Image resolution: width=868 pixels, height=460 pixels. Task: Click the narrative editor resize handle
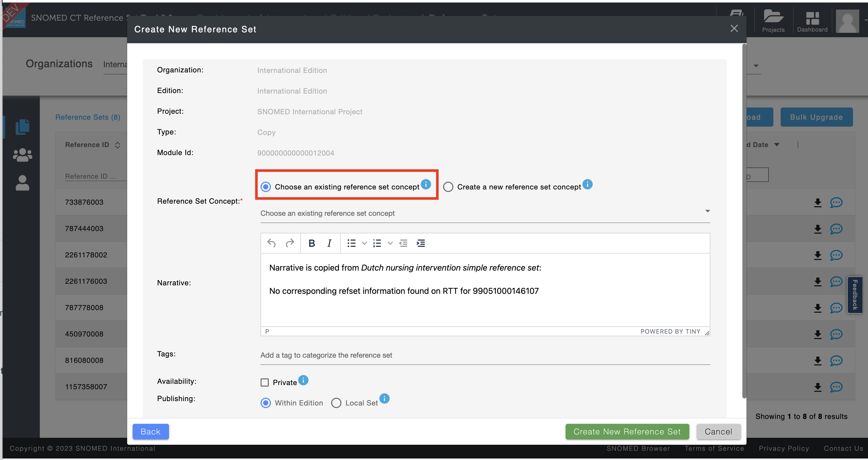pyautogui.click(x=707, y=333)
